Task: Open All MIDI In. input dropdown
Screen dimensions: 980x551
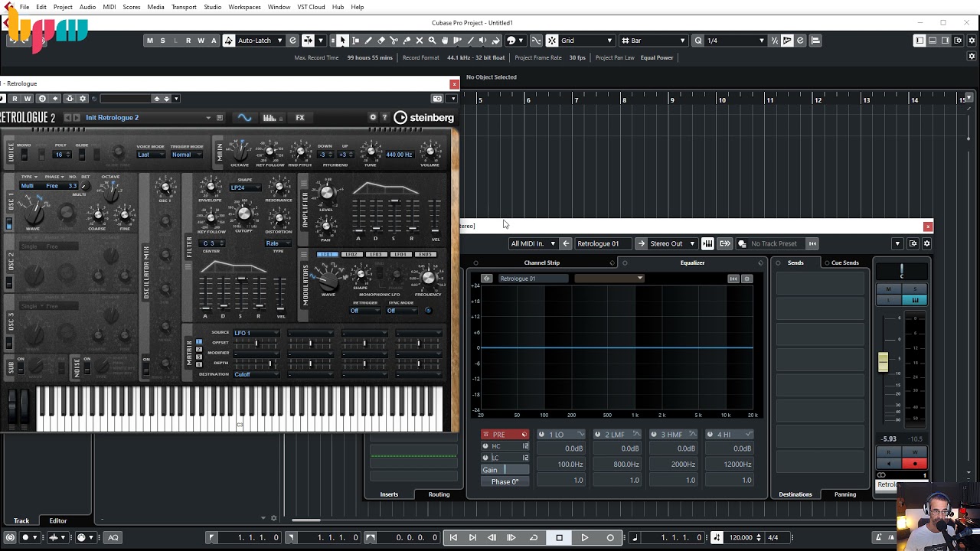Action: click(x=533, y=243)
